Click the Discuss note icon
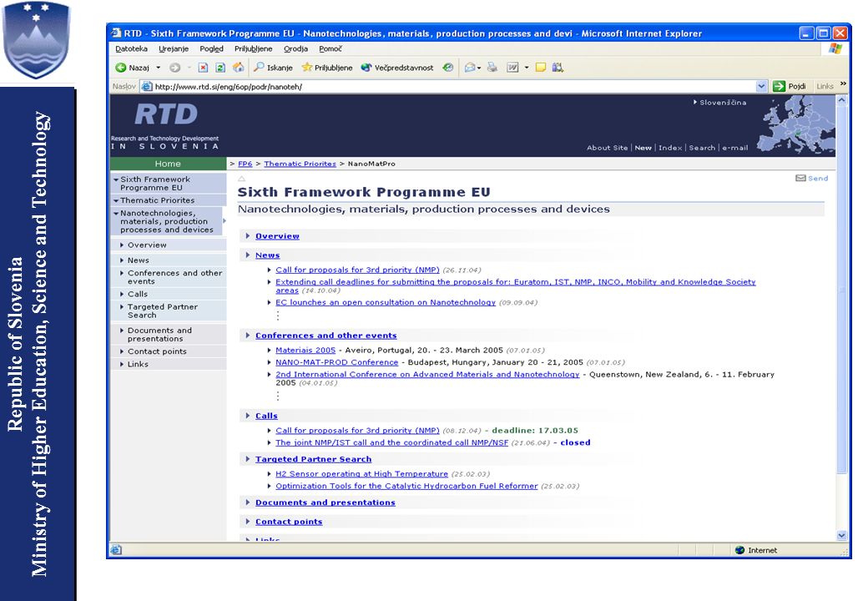Image resolution: width=868 pixels, height=601 pixels. click(x=541, y=68)
